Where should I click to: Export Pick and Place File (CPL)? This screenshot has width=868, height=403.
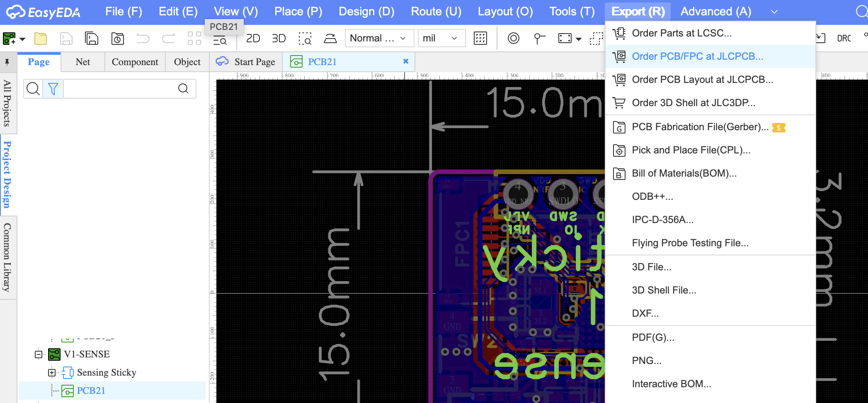coord(710,150)
